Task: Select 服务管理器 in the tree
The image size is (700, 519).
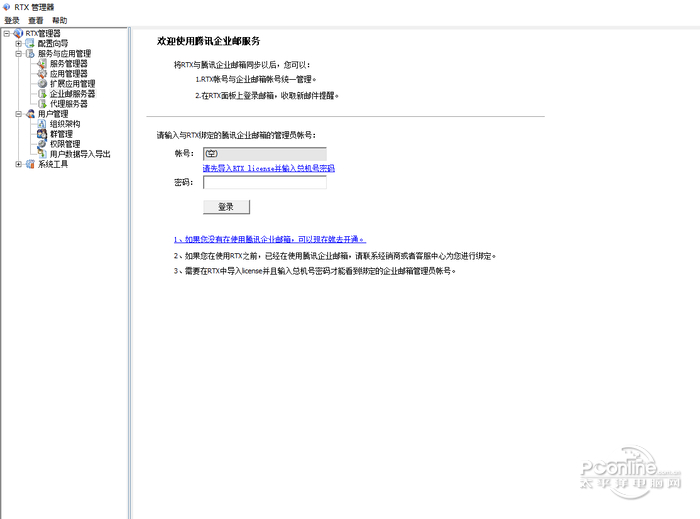Action: coord(68,64)
